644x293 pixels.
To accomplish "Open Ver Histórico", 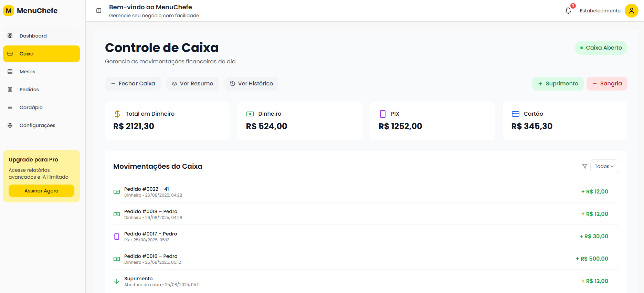I will pos(251,84).
